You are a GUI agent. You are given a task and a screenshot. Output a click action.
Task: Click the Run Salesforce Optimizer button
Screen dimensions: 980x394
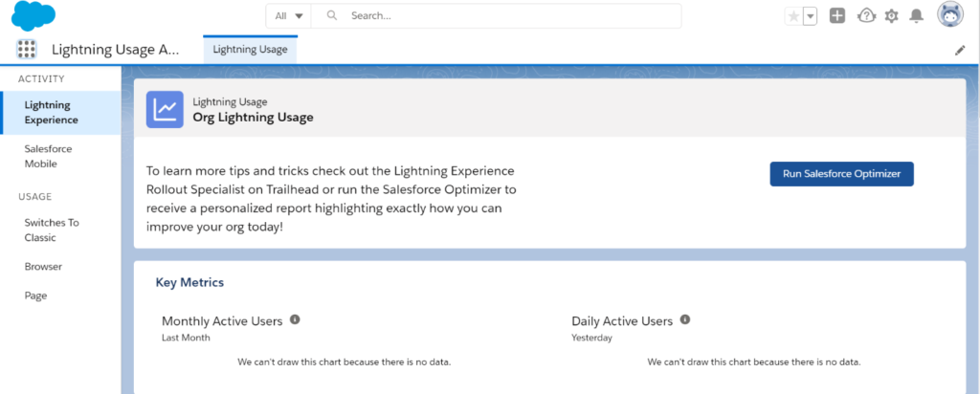(842, 174)
